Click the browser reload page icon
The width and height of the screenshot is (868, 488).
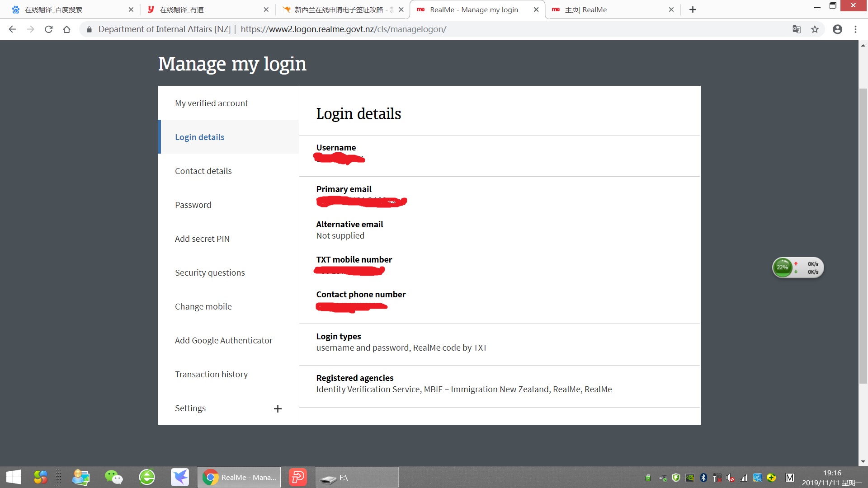[x=49, y=29]
